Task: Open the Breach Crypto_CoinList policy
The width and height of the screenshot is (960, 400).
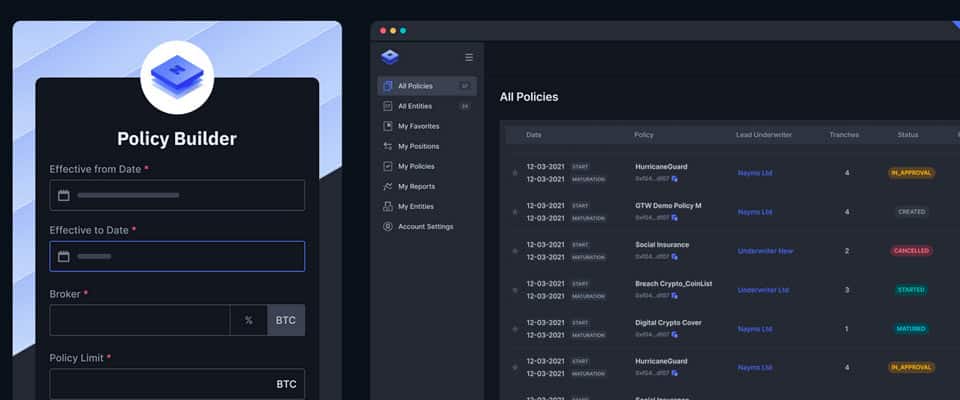Action: pyautogui.click(x=673, y=284)
